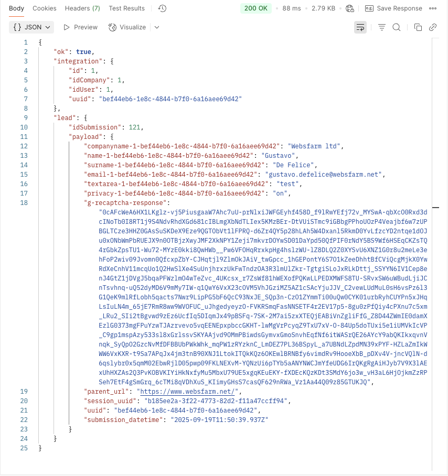
Task: Expand the Visualize options chevron
Action: pos(157,27)
